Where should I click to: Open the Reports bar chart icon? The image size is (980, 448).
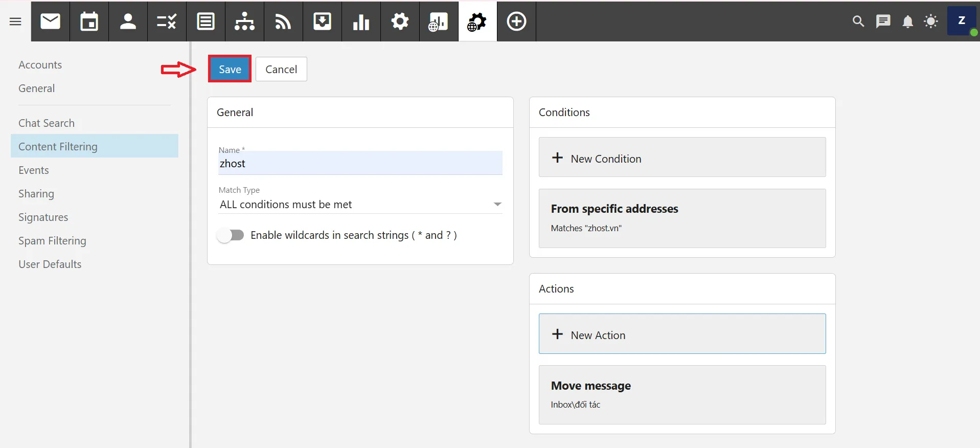click(x=361, y=21)
